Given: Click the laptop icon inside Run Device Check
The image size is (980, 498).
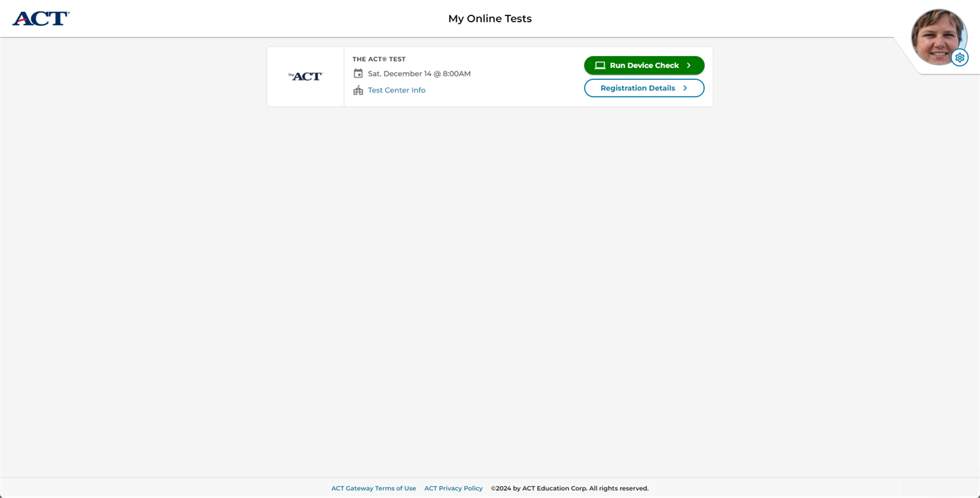Looking at the screenshot, I should 600,64.
